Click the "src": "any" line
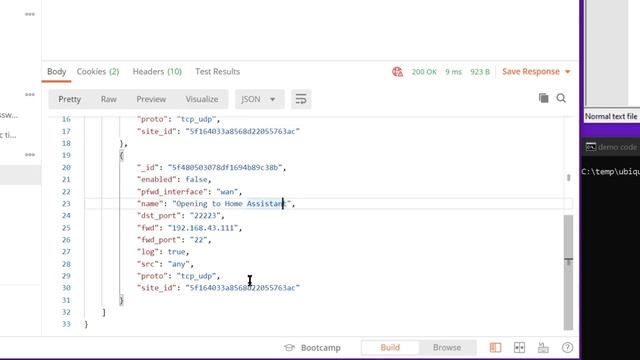The image size is (640, 360). click(165, 264)
